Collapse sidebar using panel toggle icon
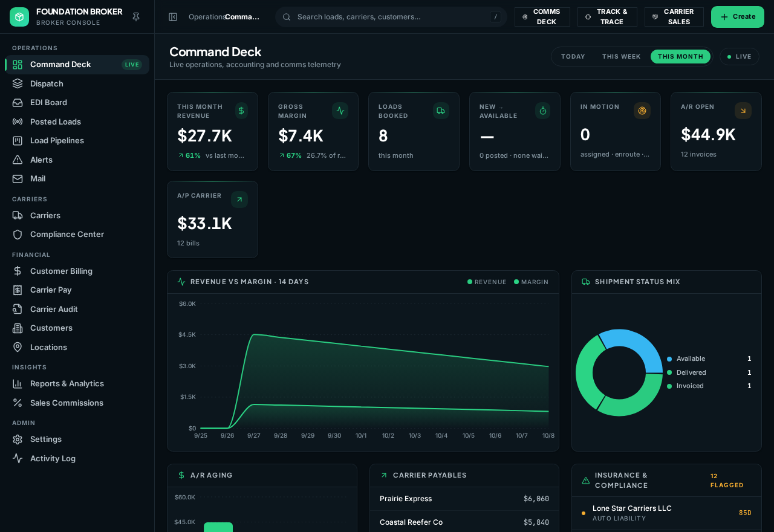 pyautogui.click(x=173, y=17)
